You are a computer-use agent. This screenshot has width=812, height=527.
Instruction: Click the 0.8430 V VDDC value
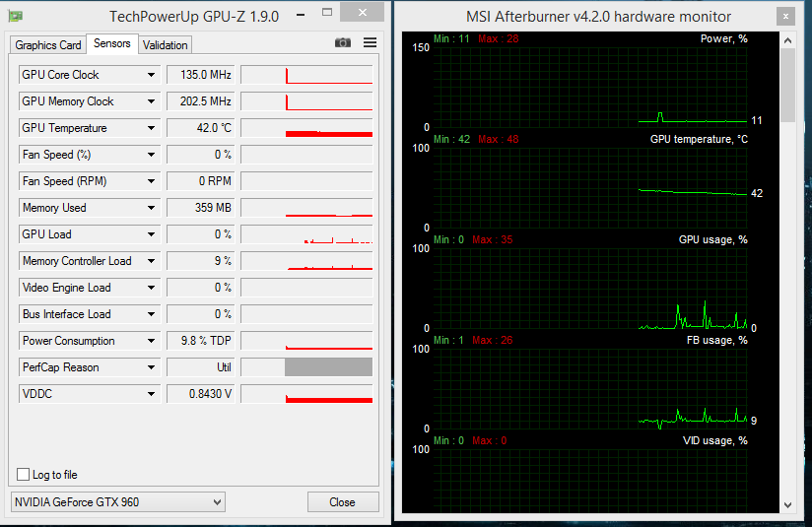(200, 394)
